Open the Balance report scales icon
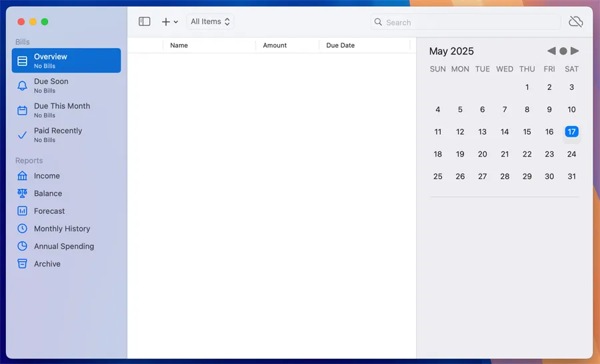Image resolution: width=600 pixels, height=364 pixels. point(23,193)
